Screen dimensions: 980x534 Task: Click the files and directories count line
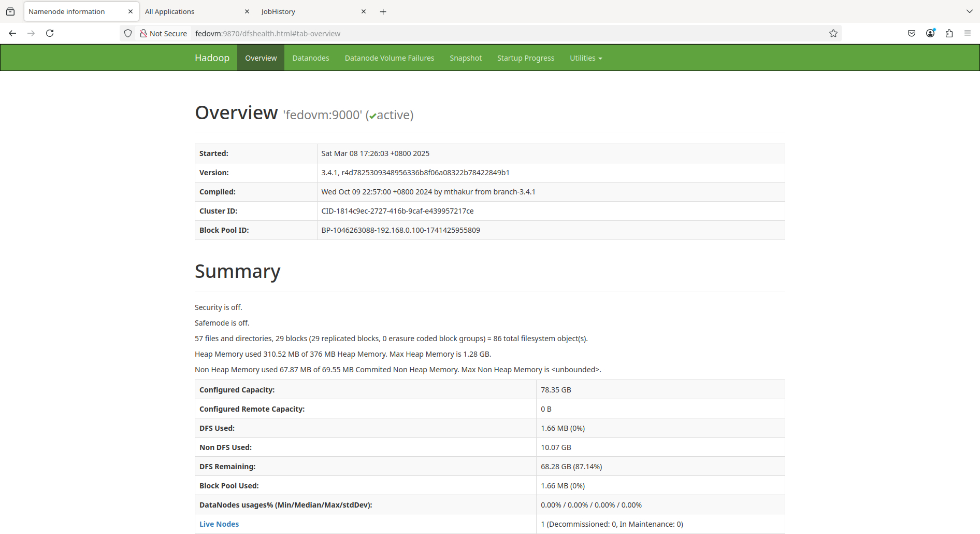coord(391,339)
